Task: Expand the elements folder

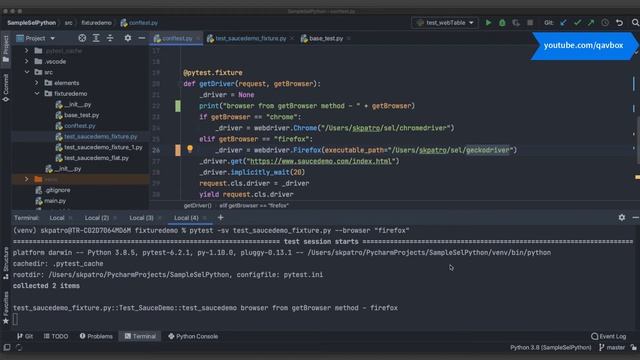Action: 37,83
